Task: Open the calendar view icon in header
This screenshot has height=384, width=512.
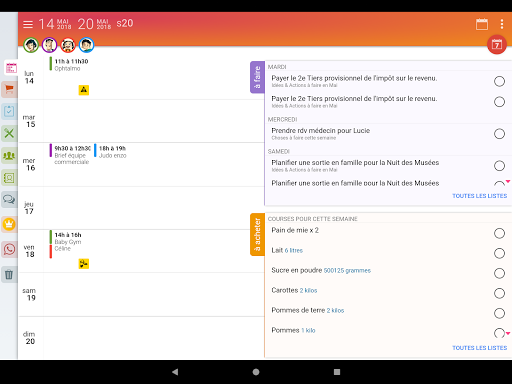Action: 482,24
